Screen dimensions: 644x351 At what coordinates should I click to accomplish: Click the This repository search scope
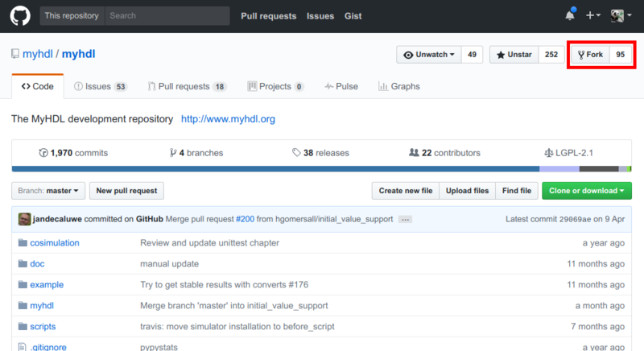(72, 15)
